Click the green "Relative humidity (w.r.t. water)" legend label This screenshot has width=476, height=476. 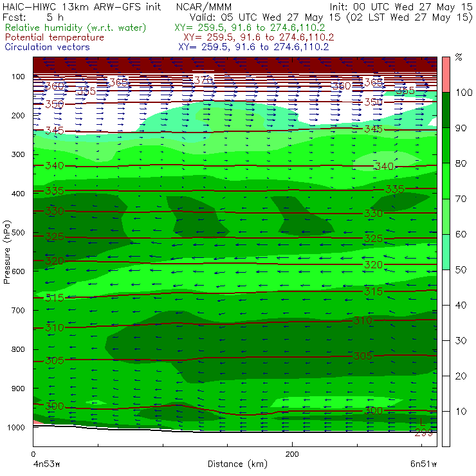(76, 28)
